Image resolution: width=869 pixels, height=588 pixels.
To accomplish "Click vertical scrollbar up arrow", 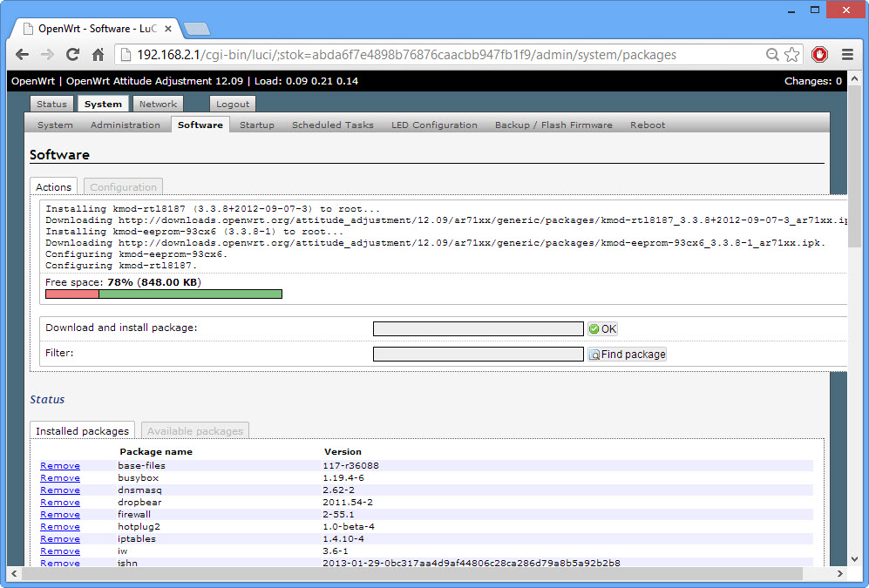I will [x=854, y=78].
